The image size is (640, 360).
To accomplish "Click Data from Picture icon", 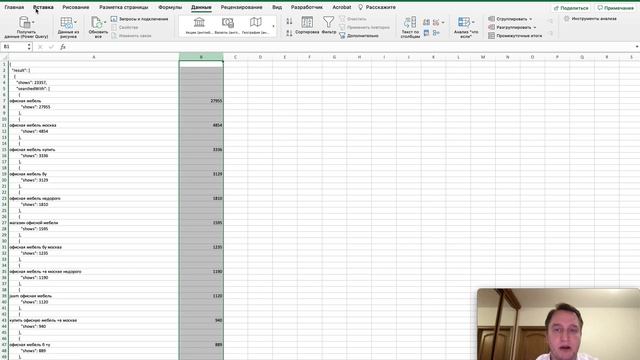I will (66, 22).
